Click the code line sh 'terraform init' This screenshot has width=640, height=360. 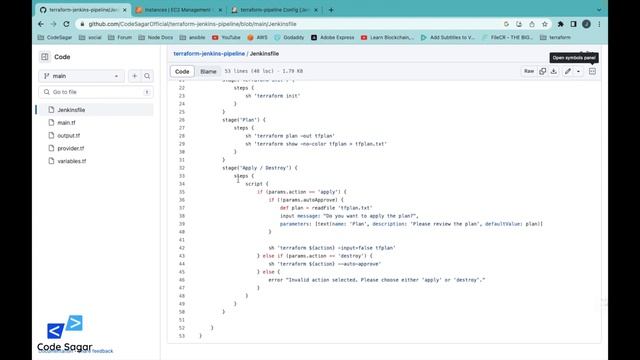tap(273, 96)
